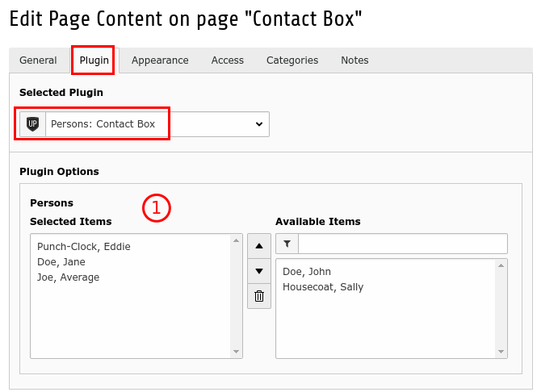537x392 pixels.
Task: Focus the Available Items filter field
Action: 403,244
